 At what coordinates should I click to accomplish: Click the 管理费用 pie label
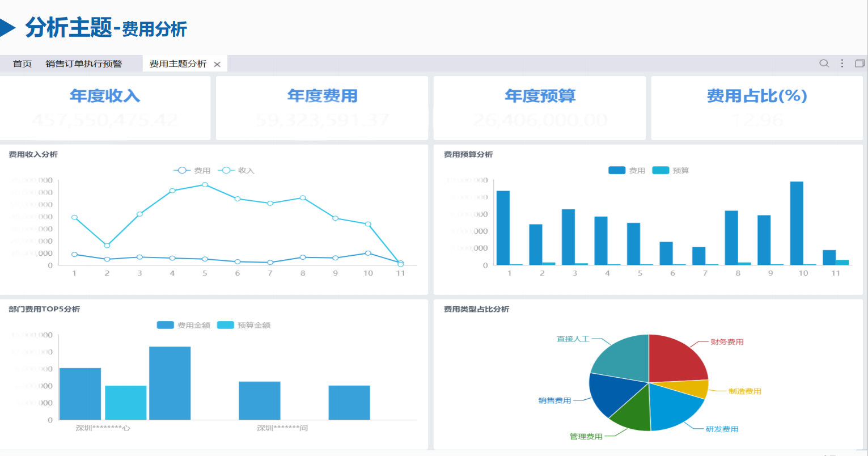[x=586, y=437]
